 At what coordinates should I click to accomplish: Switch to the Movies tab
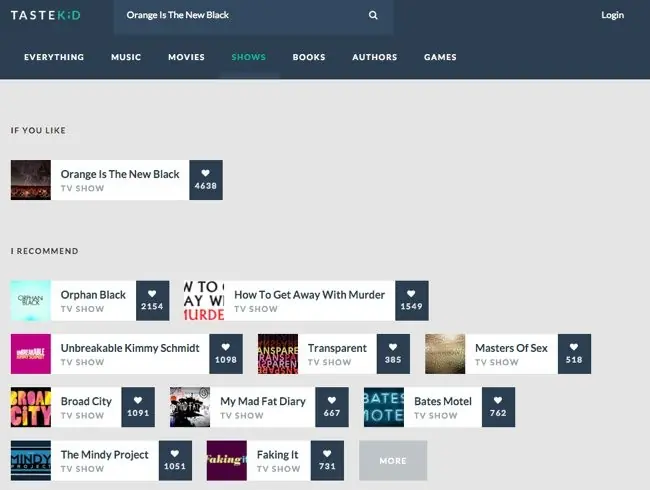click(187, 57)
